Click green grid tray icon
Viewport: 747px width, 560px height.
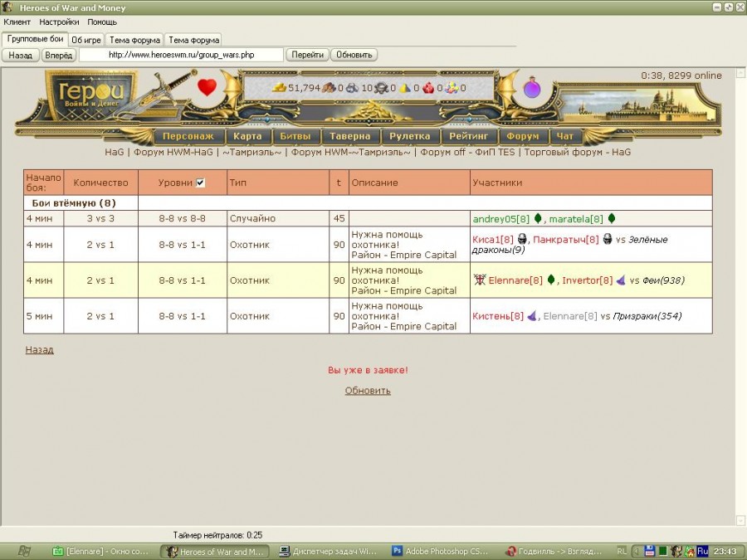(662, 551)
